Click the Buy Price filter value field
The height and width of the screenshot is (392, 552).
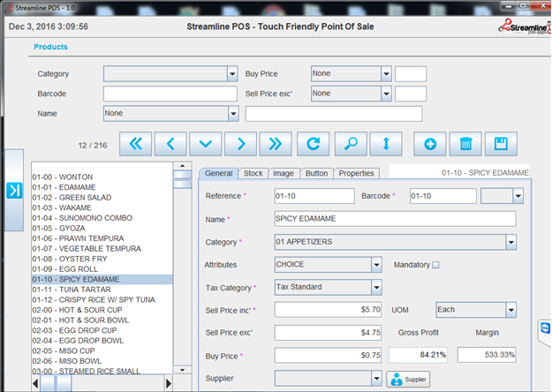[411, 74]
